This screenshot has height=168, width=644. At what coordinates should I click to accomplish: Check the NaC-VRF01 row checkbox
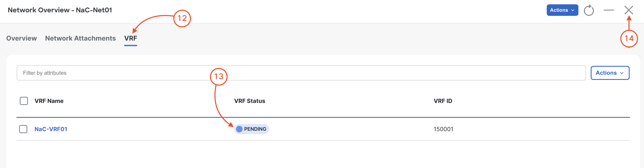tap(23, 129)
